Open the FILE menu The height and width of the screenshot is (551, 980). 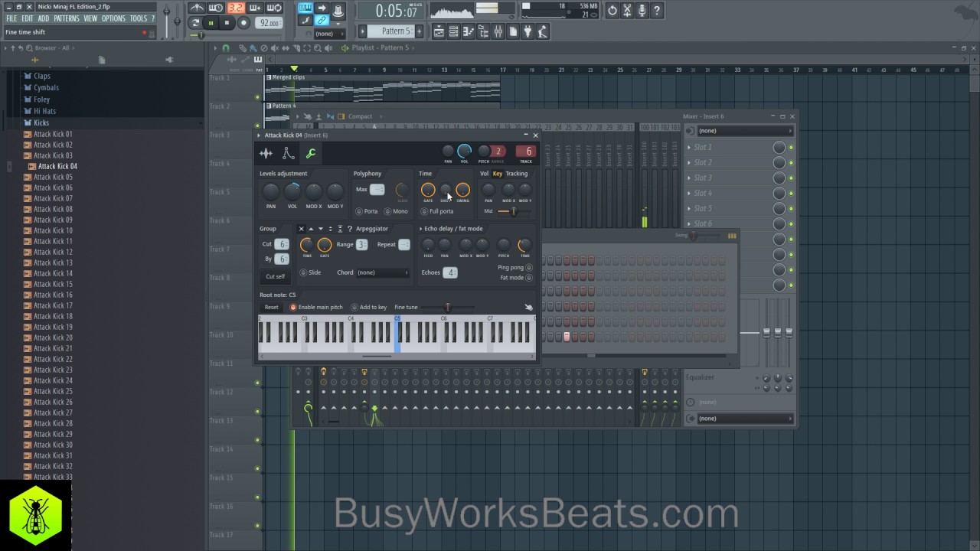click(11, 18)
